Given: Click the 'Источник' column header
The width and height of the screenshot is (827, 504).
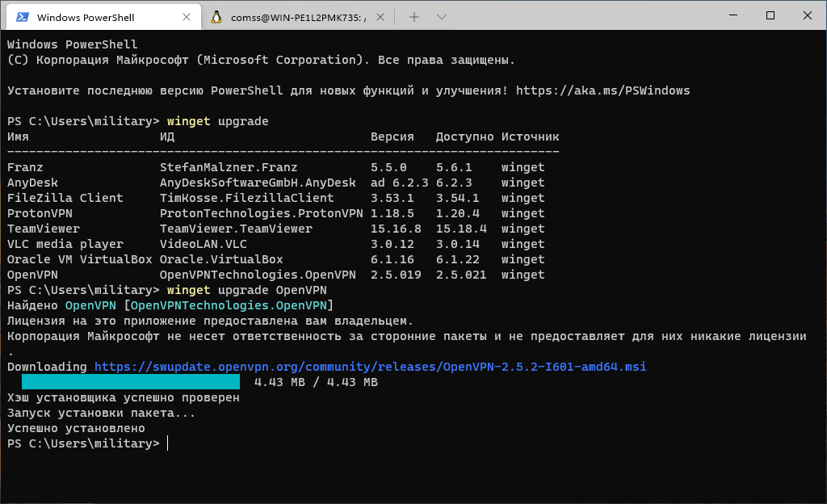Looking at the screenshot, I should point(530,136).
